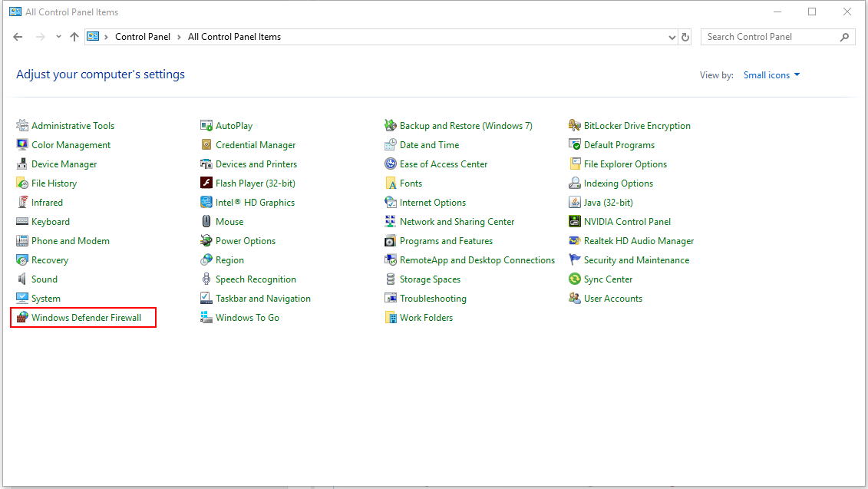The width and height of the screenshot is (868, 489).
Task: Open the View by Small icons dropdown
Action: (x=771, y=74)
